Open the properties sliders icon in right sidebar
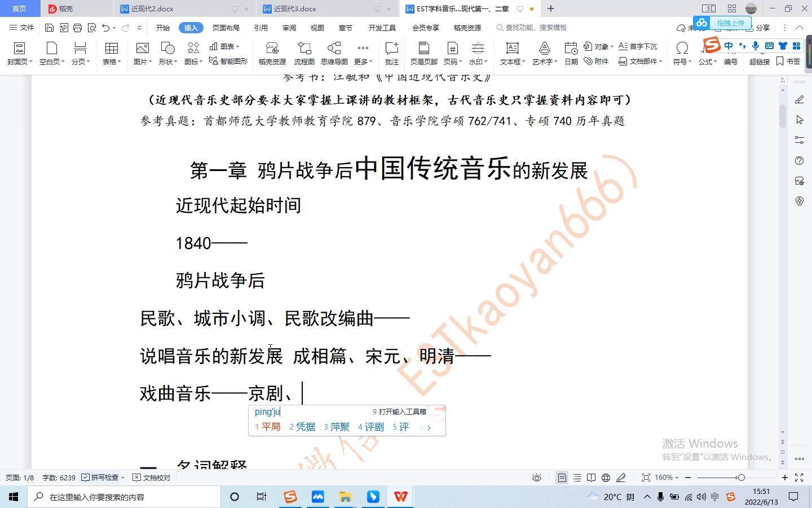This screenshot has width=812, height=508. coord(799,140)
